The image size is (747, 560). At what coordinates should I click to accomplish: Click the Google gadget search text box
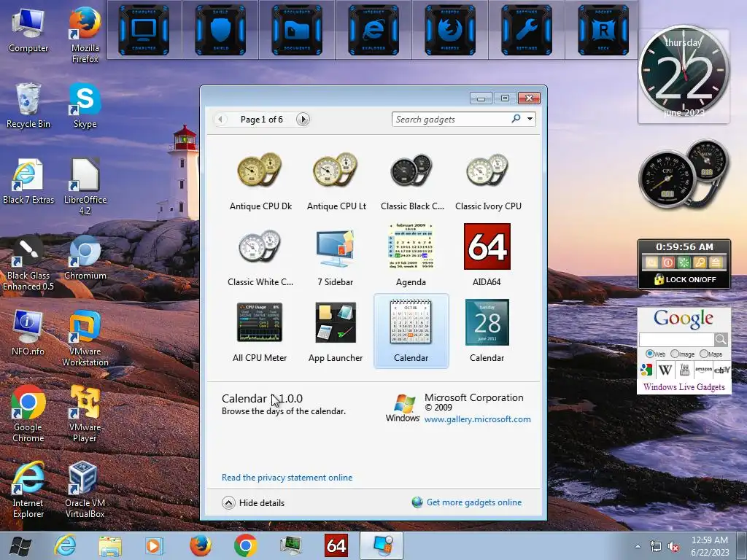676,339
